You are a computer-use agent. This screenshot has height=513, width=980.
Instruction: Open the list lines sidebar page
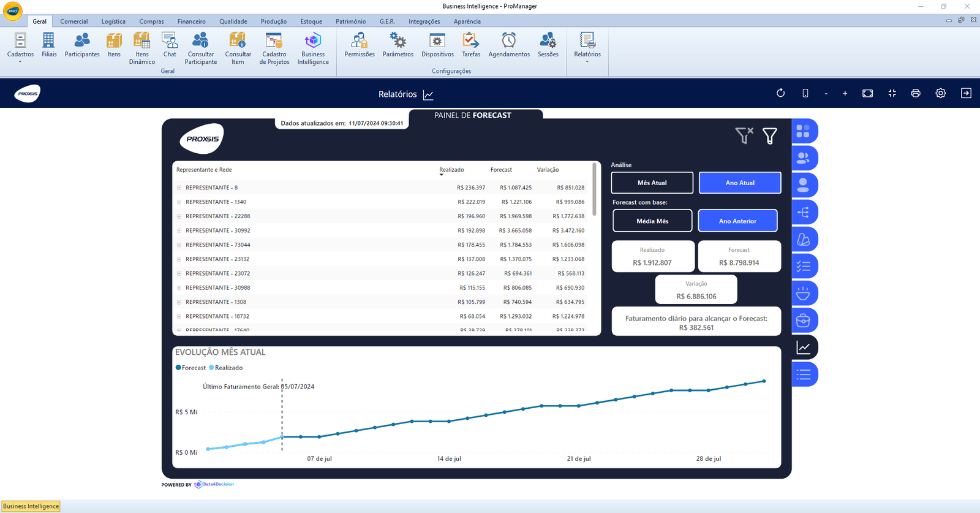pos(804,374)
